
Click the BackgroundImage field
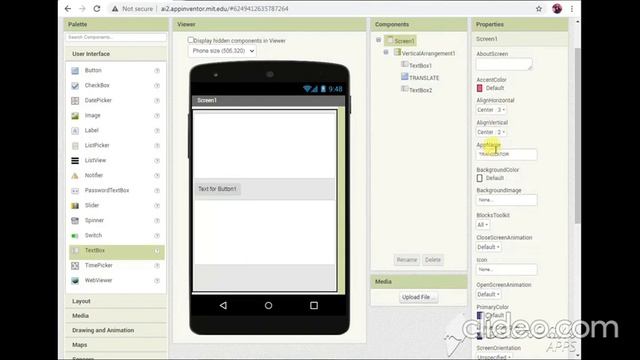[506, 200]
